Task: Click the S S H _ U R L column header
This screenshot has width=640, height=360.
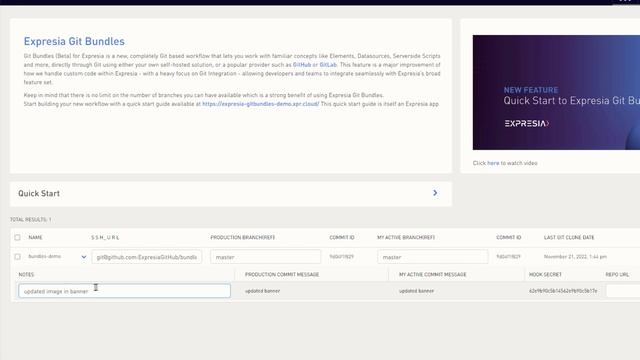Action: pyautogui.click(x=105, y=238)
